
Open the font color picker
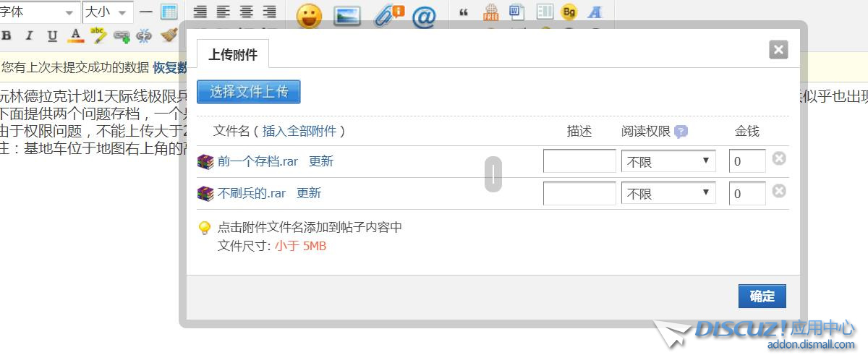coord(75,35)
